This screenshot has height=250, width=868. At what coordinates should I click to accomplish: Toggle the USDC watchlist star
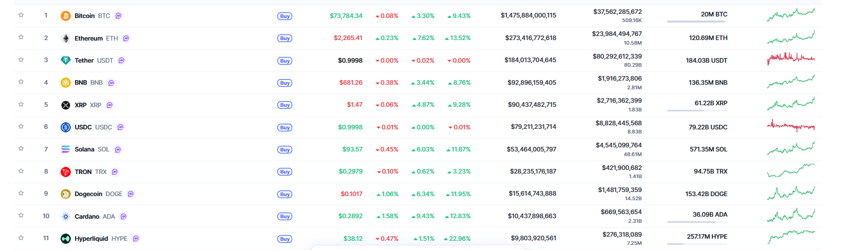[21, 126]
